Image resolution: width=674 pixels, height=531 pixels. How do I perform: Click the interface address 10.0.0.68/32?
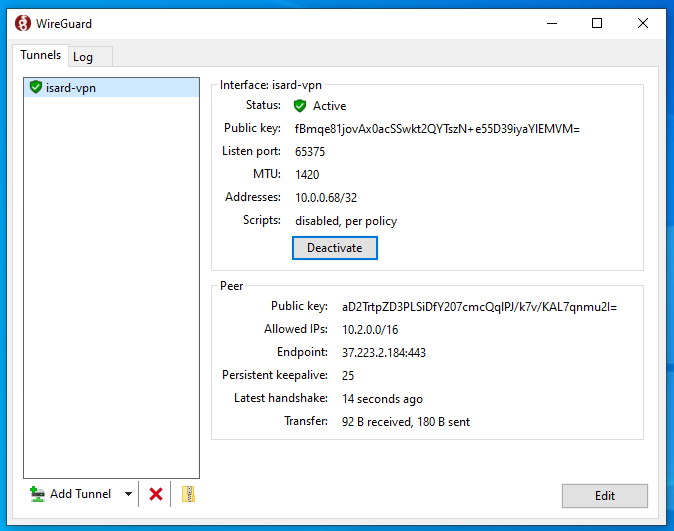tap(326, 198)
